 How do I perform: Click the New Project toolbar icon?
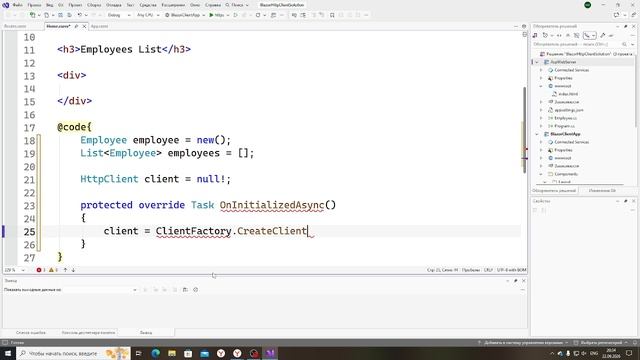[32, 15]
